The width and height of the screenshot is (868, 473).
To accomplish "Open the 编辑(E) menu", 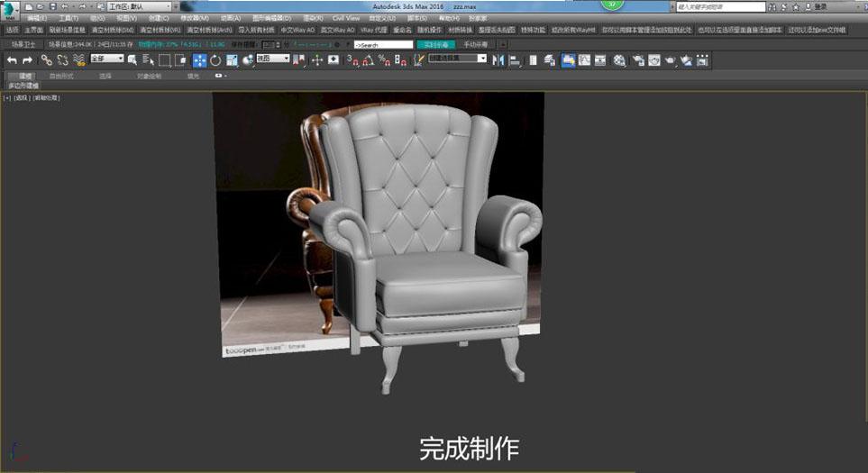I will 37,18.
